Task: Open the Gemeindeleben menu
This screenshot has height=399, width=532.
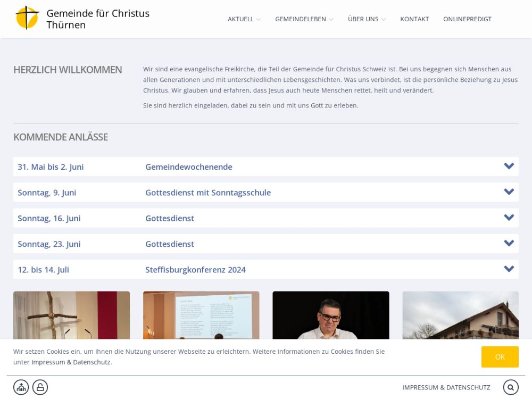Action: (x=304, y=19)
